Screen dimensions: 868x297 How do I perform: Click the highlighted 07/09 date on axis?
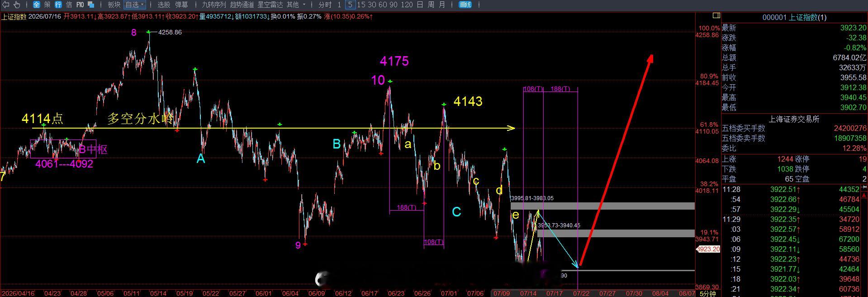click(502, 293)
